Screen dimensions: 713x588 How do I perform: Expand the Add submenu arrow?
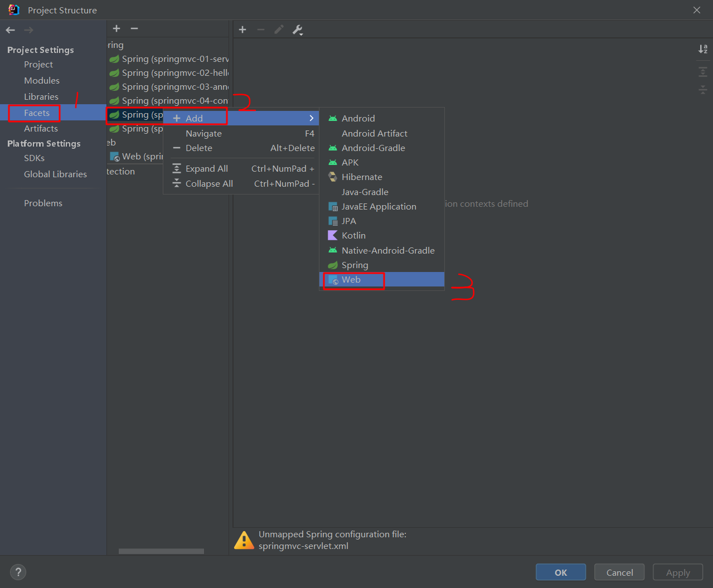(x=311, y=118)
